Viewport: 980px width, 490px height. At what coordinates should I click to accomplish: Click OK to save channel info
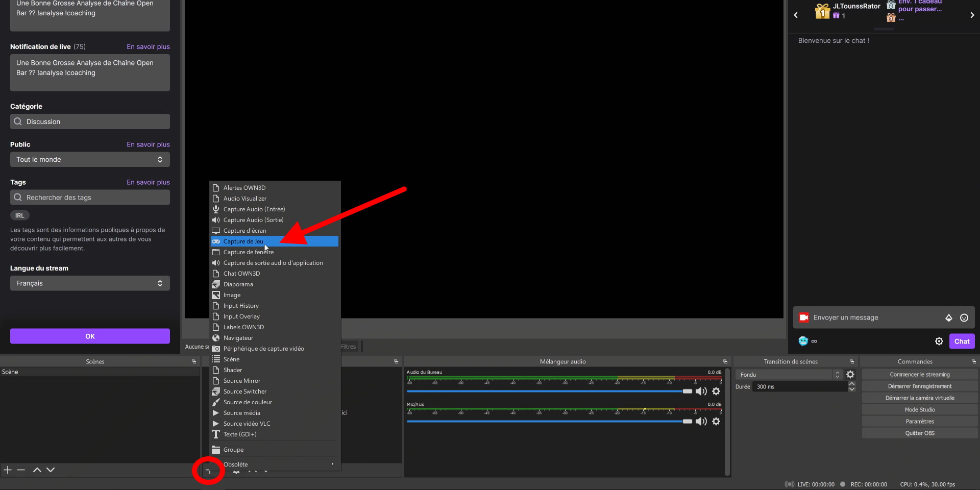pos(90,336)
